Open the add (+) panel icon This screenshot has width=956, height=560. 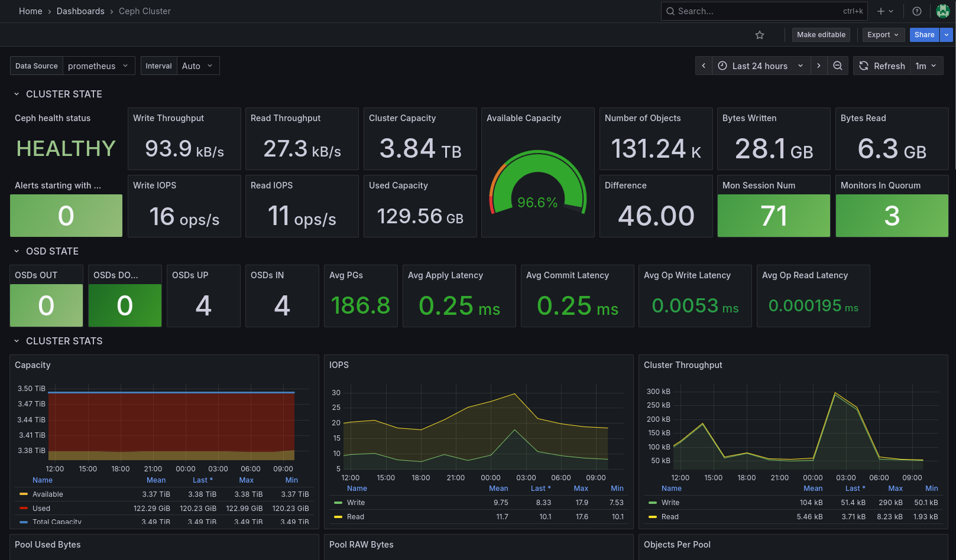coord(880,11)
